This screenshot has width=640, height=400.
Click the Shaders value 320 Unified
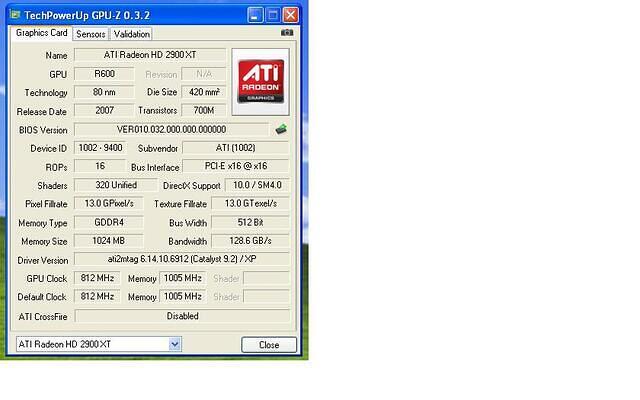click(x=116, y=185)
